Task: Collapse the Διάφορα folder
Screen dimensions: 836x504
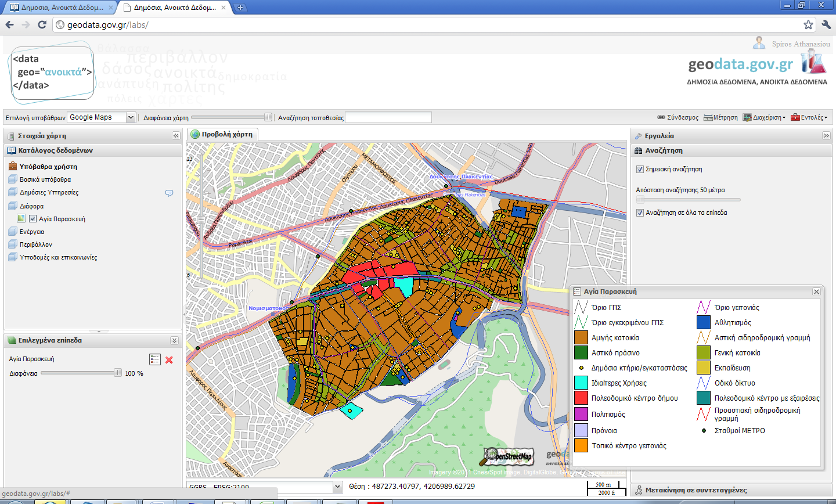Action: 31,206
